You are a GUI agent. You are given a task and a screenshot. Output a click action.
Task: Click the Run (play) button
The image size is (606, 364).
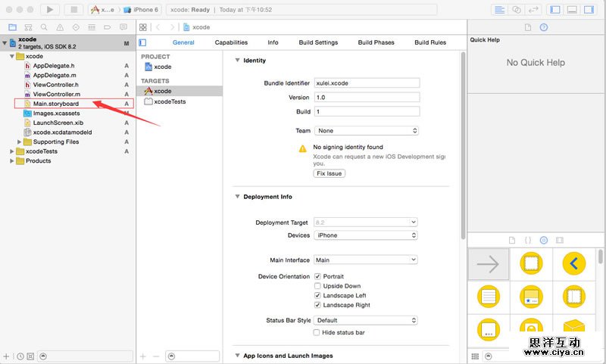click(x=49, y=10)
